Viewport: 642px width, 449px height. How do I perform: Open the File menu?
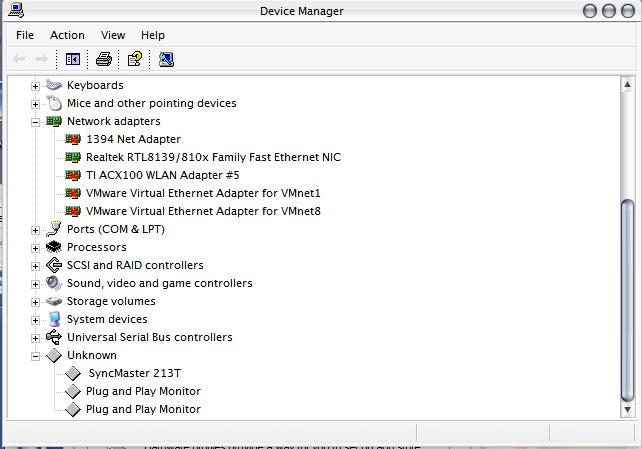25,35
